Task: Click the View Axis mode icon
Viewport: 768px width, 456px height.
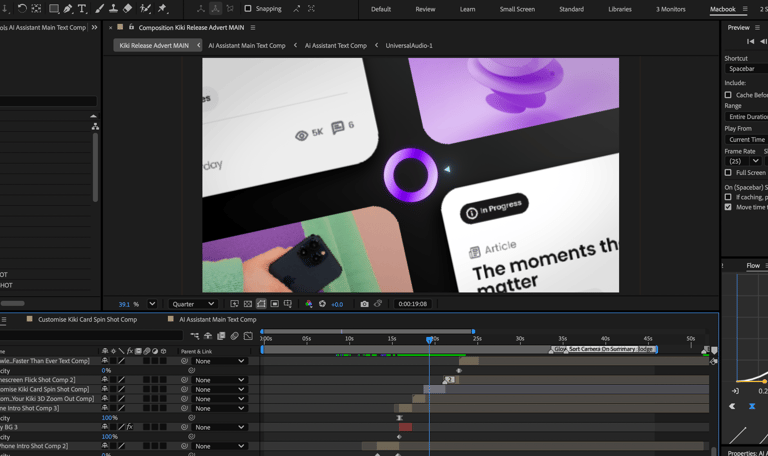Action: click(x=230, y=8)
